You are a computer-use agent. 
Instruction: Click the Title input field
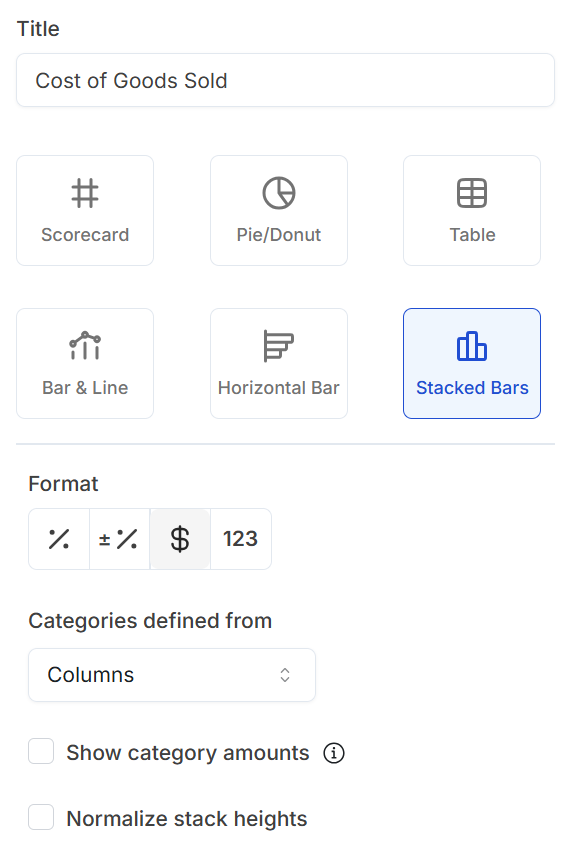pyautogui.click(x=285, y=80)
